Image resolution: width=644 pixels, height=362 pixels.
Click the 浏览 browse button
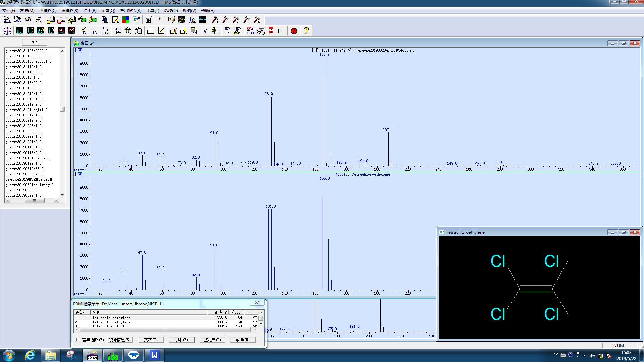coord(35,42)
